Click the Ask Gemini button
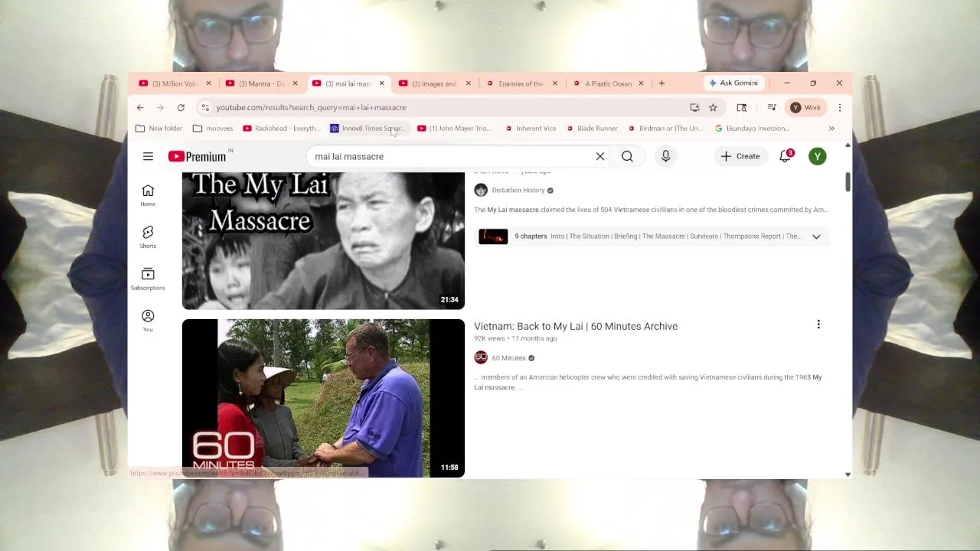 [733, 83]
